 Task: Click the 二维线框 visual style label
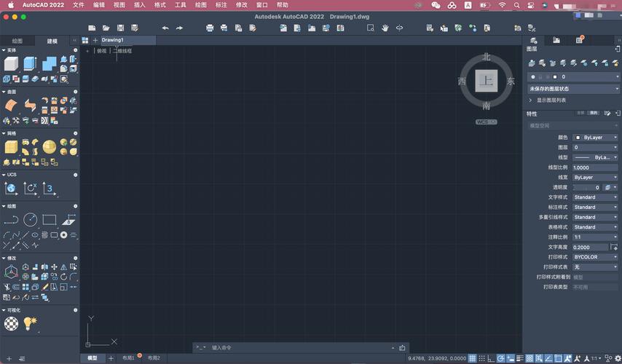coord(122,51)
